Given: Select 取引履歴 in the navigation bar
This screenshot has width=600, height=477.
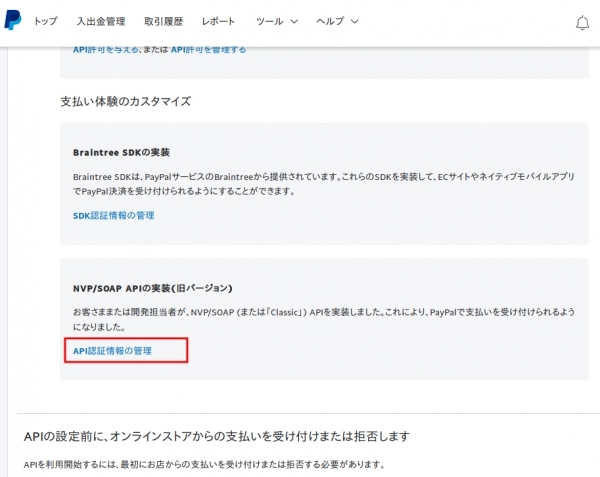Looking at the screenshot, I should (x=163, y=21).
